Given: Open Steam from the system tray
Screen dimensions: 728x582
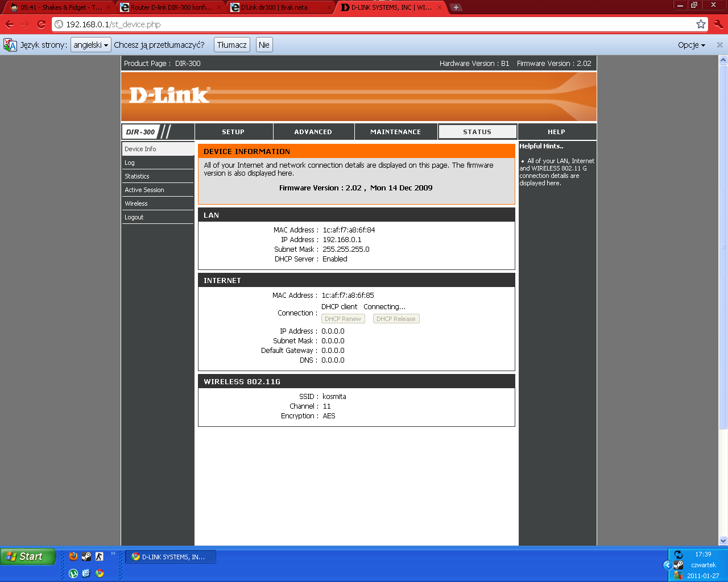Looking at the screenshot, I should click(678, 565).
